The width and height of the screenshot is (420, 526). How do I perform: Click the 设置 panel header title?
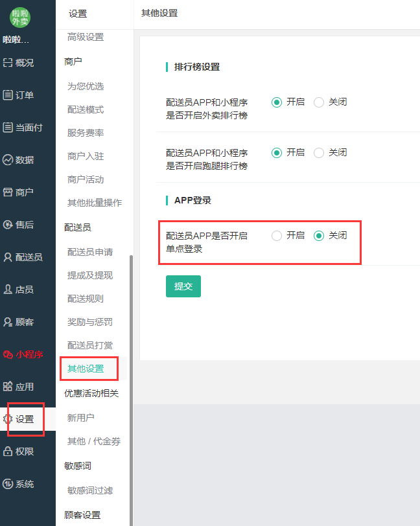[78, 14]
